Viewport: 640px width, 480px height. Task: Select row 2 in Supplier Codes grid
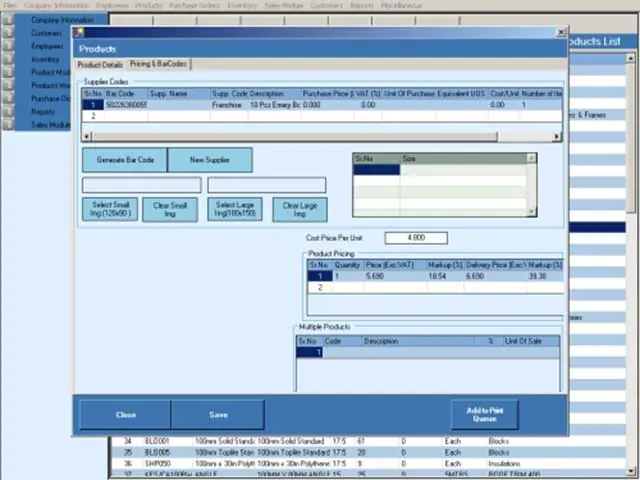(x=322, y=116)
